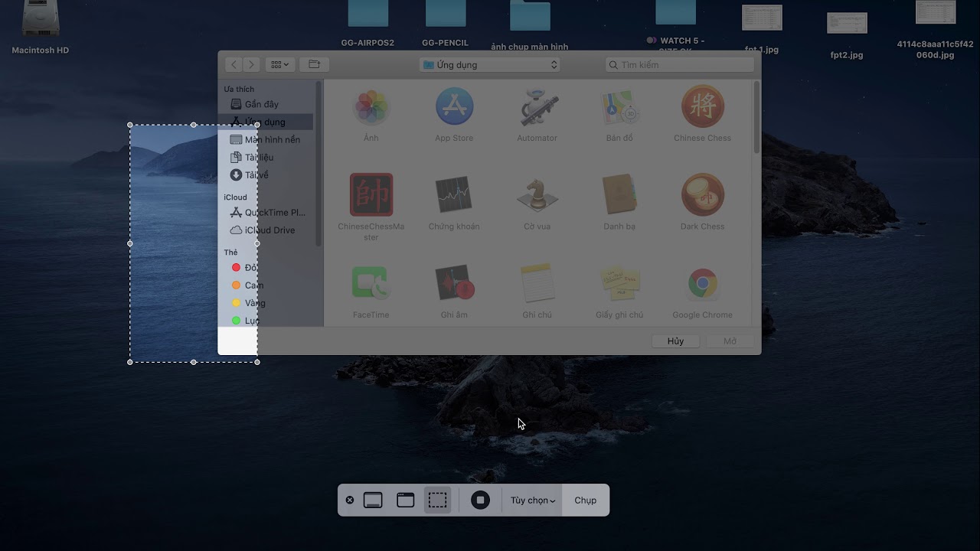This screenshot has height=551, width=980.
Task: Select the FaceTime app icon
Action: pos(371,283)
